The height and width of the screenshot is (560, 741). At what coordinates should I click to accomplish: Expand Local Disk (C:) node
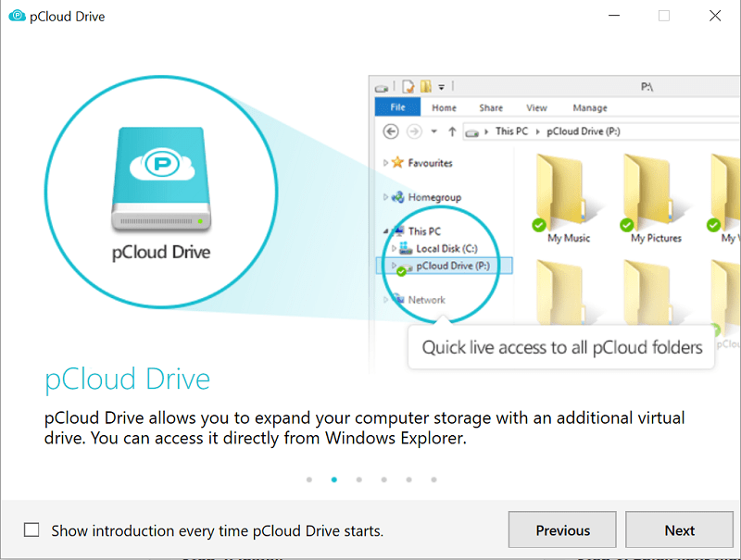(394, 248)
